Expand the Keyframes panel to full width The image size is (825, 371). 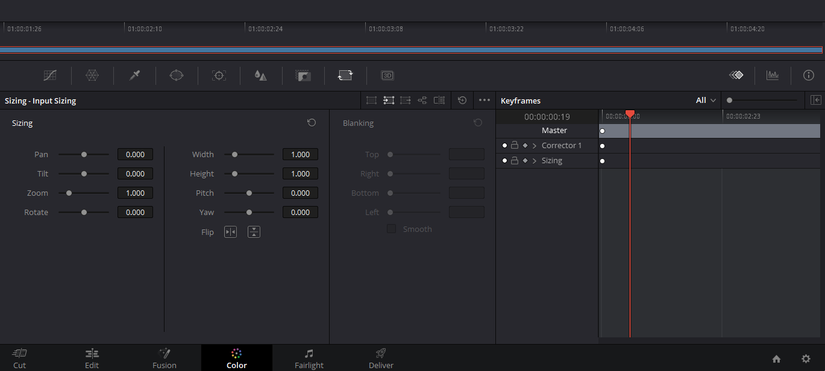tap(816, 100)
